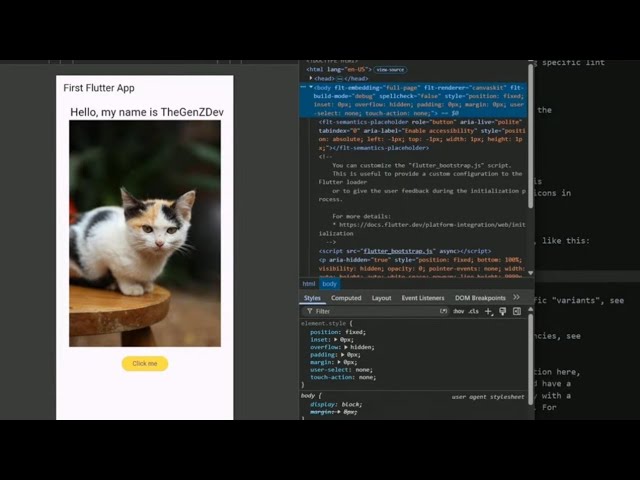This screenshot has width=640, height=480.
Task: Select the body breadcrumb
Action: [x=329, y=284]
